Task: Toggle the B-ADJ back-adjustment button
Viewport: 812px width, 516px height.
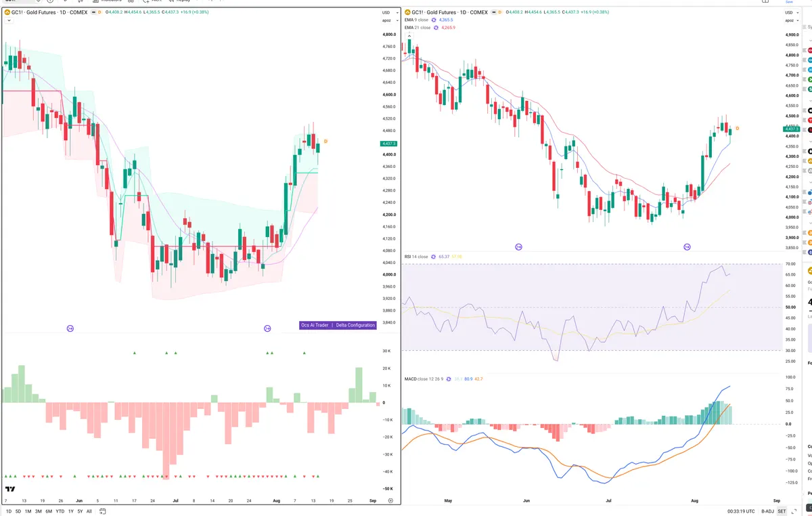Action: pos(767,511)
